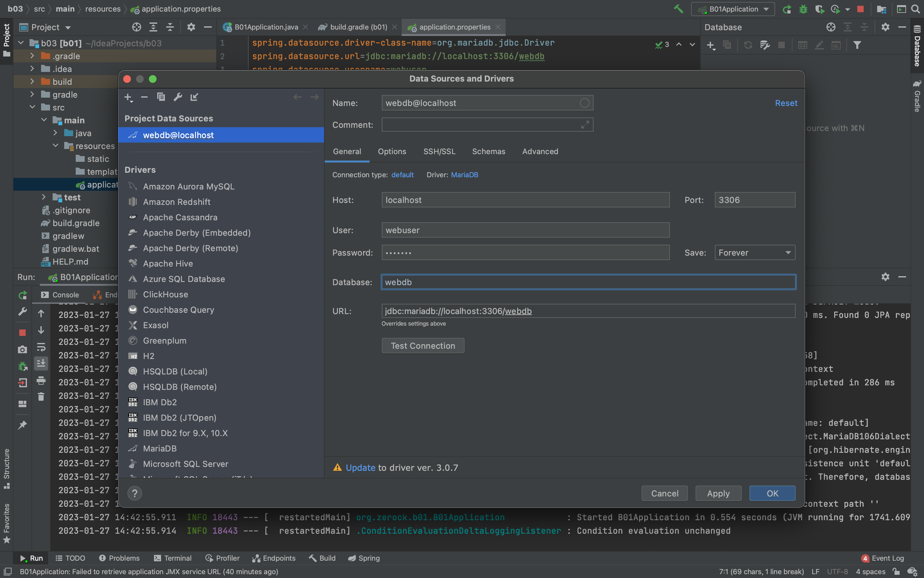The width and height of the screenshot is (924, 578).
Task: Expand the Comment field with arrows icon
Action: pos(585,125)
